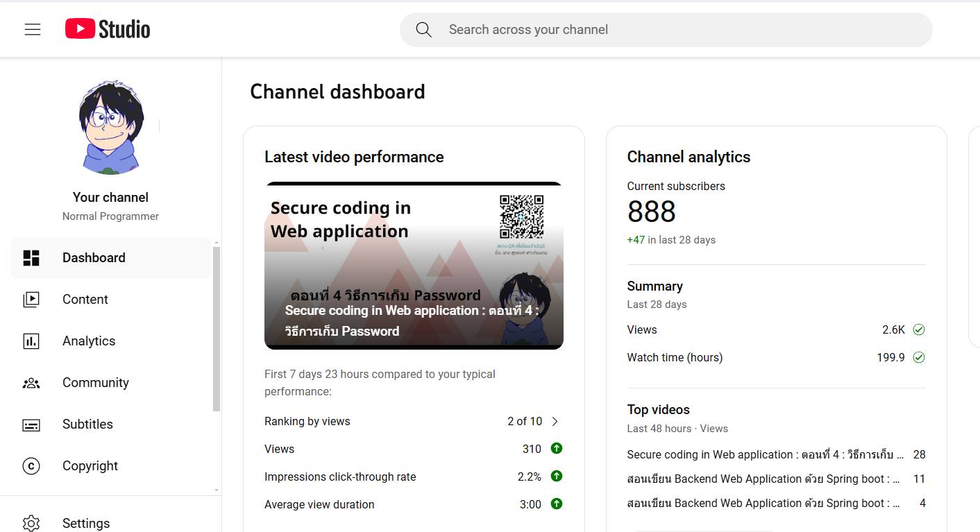
Task: Click the Ranking by views row label
Action: click(307, 421)
